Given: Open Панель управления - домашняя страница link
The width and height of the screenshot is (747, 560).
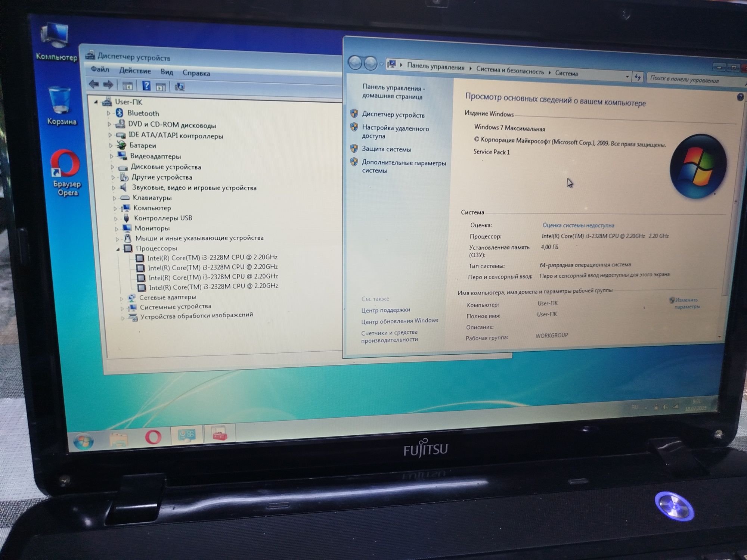Looking at the screenshot, I should click(x=393, y=92).
